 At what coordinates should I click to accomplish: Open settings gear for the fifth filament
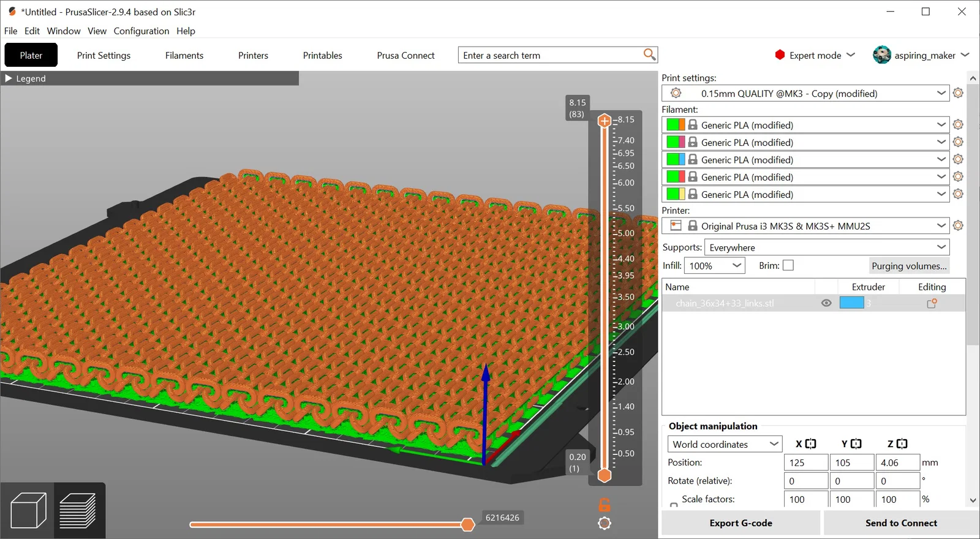point(958,194)
